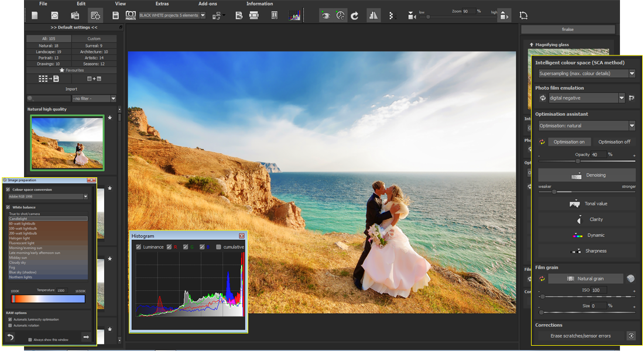
Task: Click reset arrow in Image preparation window
Action: (x=11, y=337)
